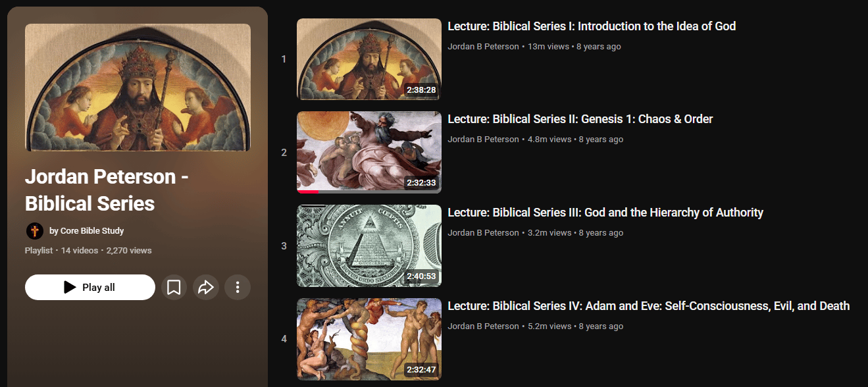868x387 pixels.
Task: Open title Introduction to the Idea of God
Action: (x=592, y=26)
